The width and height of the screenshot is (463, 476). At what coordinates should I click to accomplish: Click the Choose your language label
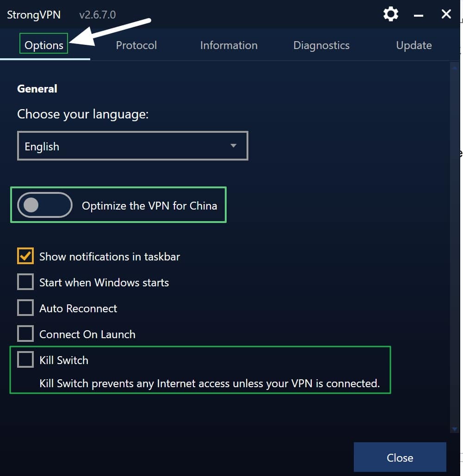(83, 114)
